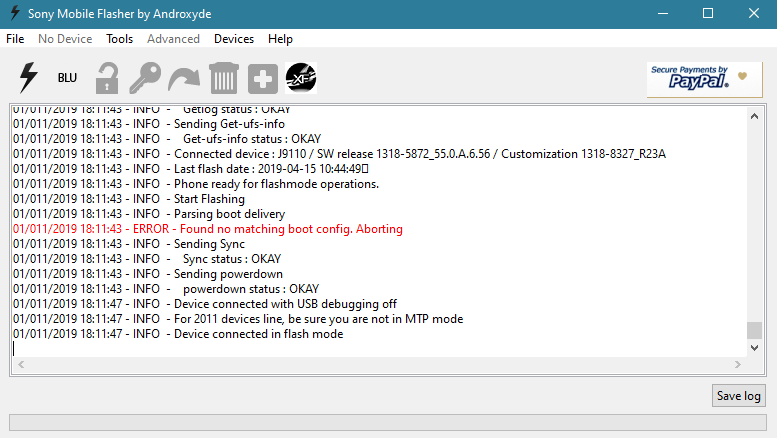Click 'Device connected with USB debugging off' line
The width and height of the screenshot is (777, 438).
click(x=205, y=304)
